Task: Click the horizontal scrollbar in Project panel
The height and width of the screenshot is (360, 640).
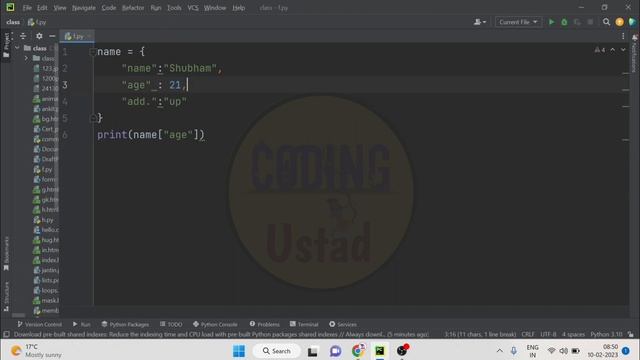Action: tap(18, 315)
